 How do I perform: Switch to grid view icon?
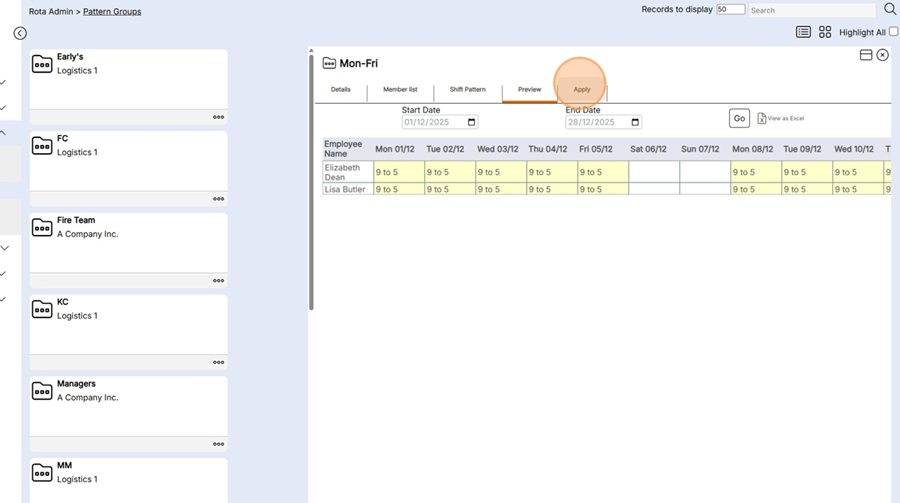click(x=825, y=32)
